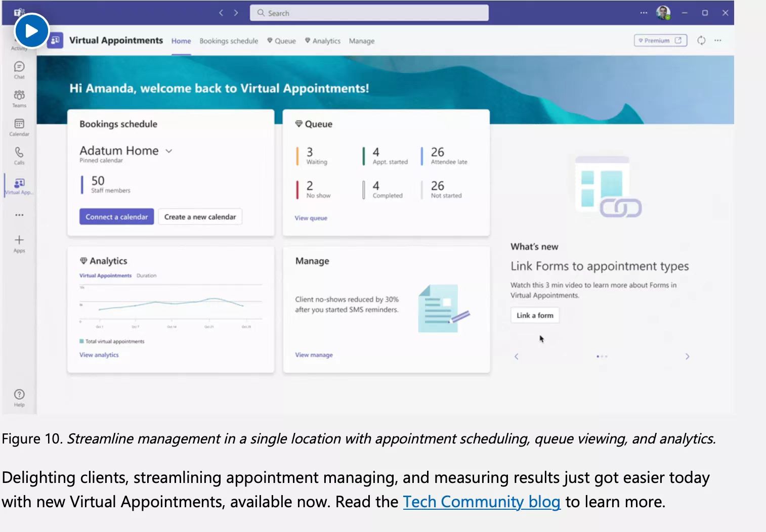Open the View queue link

pyautogui.click(x=311, y=218)
